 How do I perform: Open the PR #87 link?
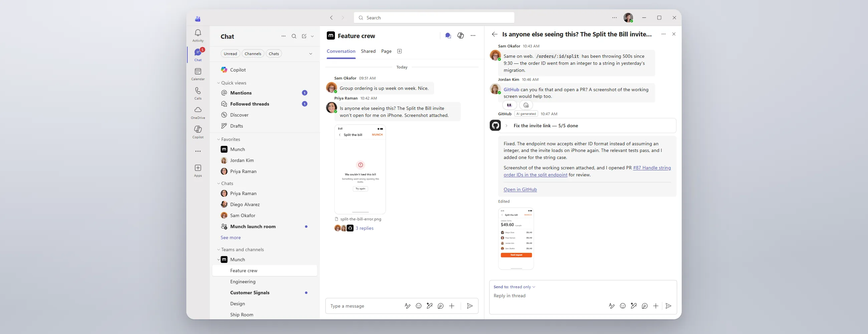pyautogui.click(x=587, y=171)
